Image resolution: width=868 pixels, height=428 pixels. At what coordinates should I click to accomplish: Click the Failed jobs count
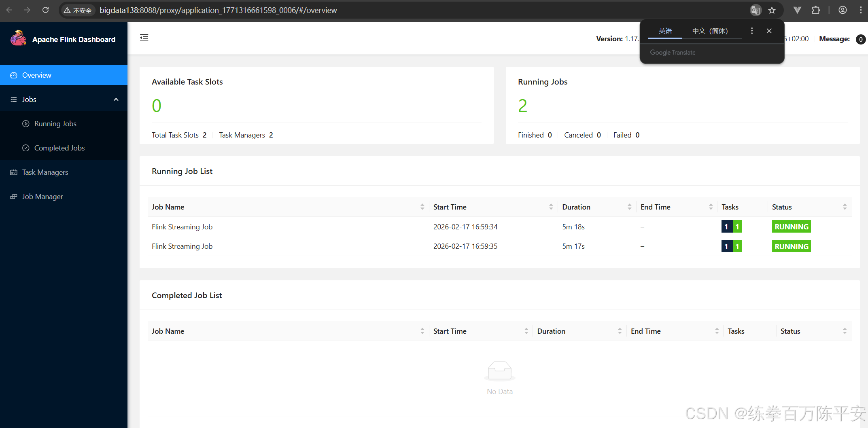click(x=637, y=135)
